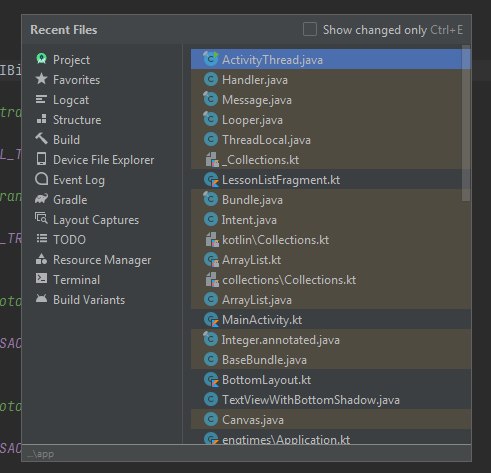Open Bundle.java from recent files
Viewport: 491px width, 473px height.
click(x=330, y=199)
